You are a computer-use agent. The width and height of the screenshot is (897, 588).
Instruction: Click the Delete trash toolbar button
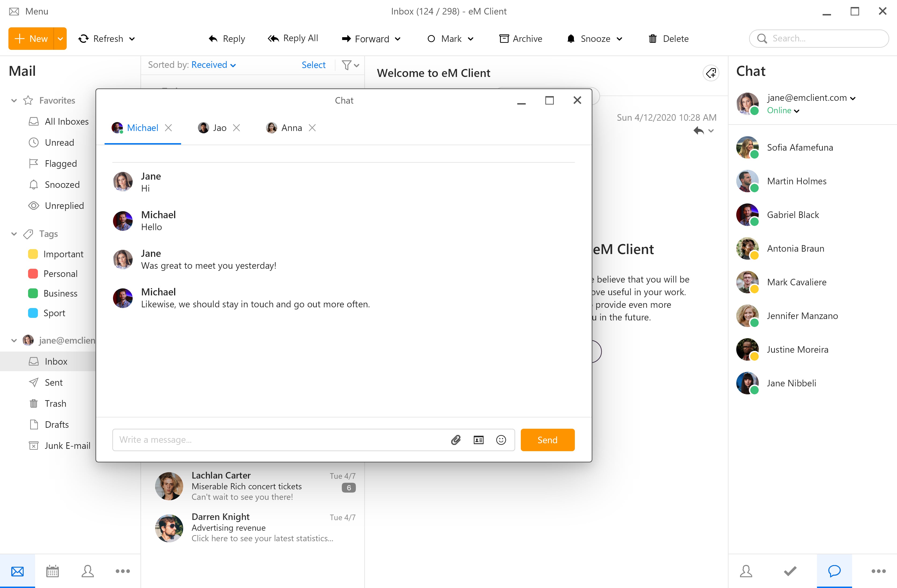[668, 39]
